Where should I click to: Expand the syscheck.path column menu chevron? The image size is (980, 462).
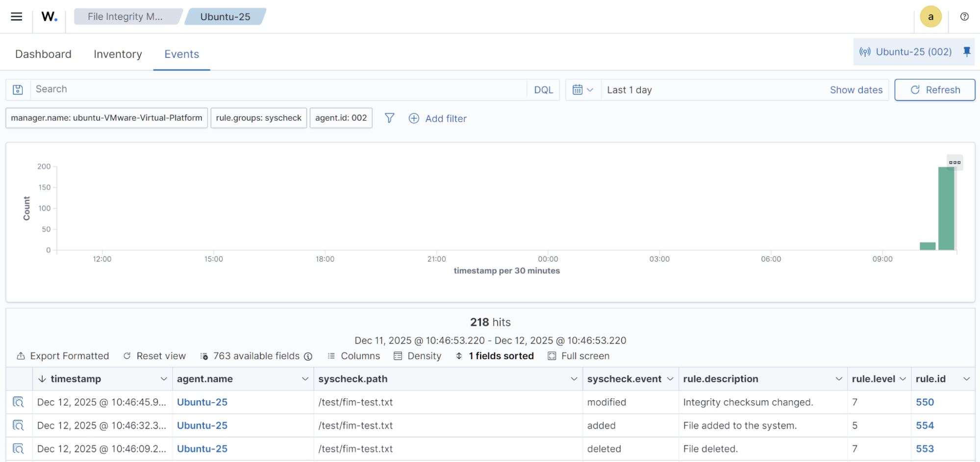point(574,379)
